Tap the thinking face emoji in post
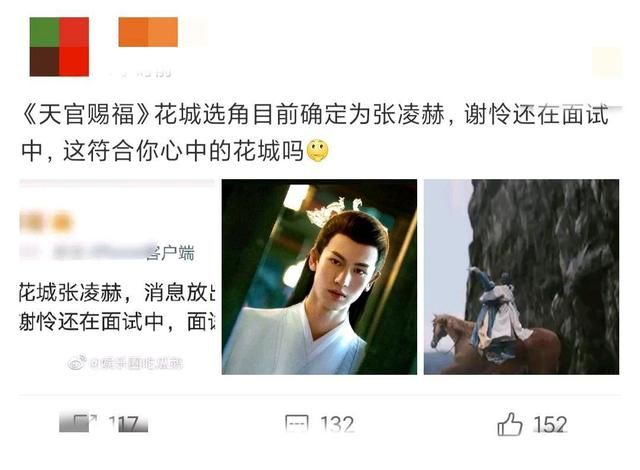Viewport: 640px width, 470px height. (x=318, y=151)
